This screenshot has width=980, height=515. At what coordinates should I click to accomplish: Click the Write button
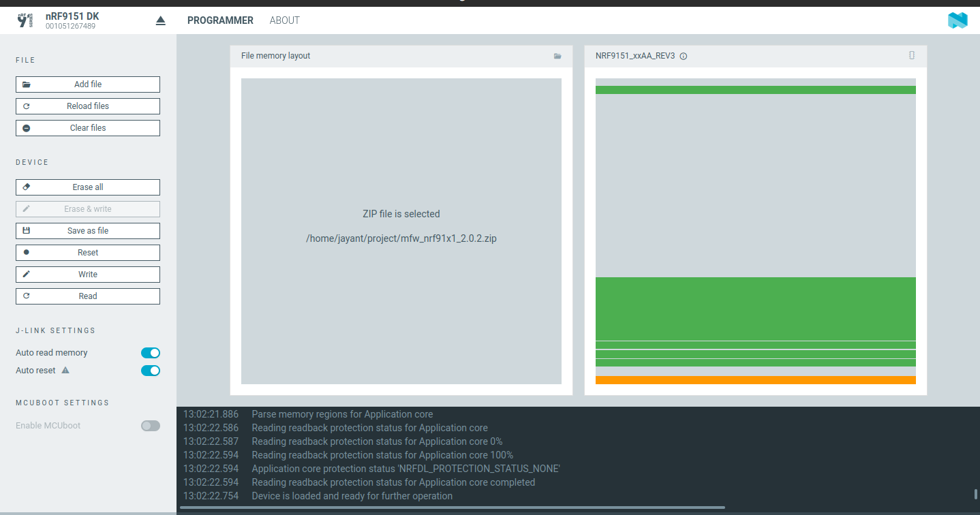pos(88,275)
